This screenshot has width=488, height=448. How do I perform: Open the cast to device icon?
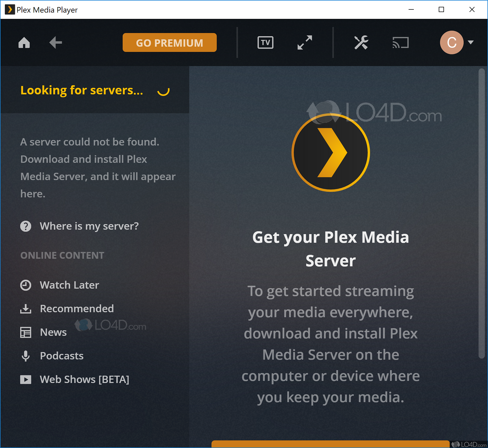tap(401, 42)
